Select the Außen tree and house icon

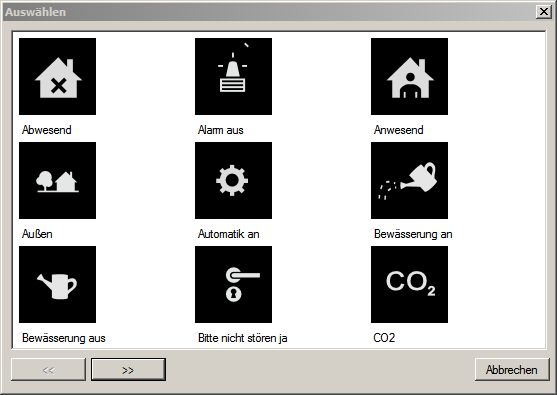tap(58, 180)
